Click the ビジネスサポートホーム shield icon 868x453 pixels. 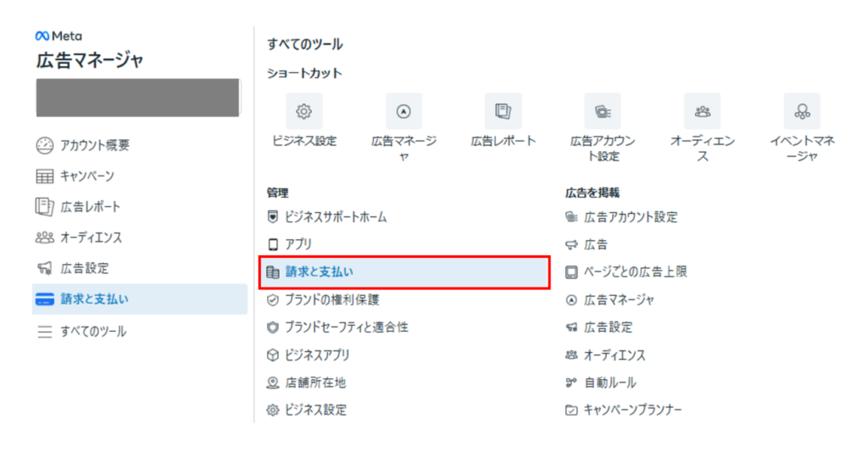tap(272, 216)
